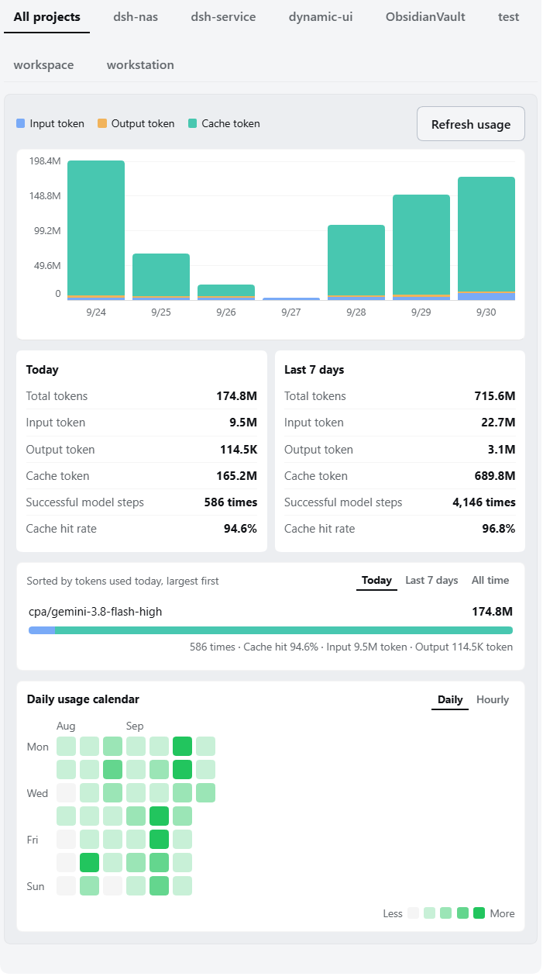543x980 pixels.
Task: Select the workstation tab
Action: (x=140, y=65)
